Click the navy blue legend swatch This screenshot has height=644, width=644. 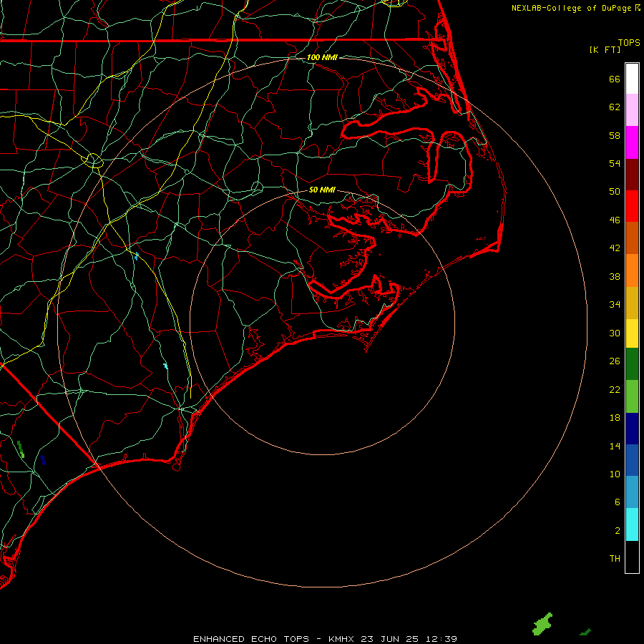click(632, 429)
